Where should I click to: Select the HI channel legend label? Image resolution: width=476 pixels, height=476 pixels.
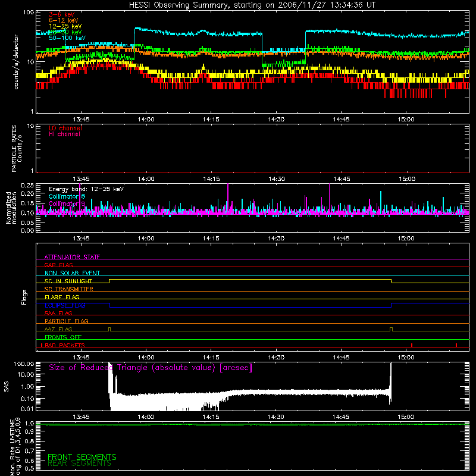click(64, 134)
